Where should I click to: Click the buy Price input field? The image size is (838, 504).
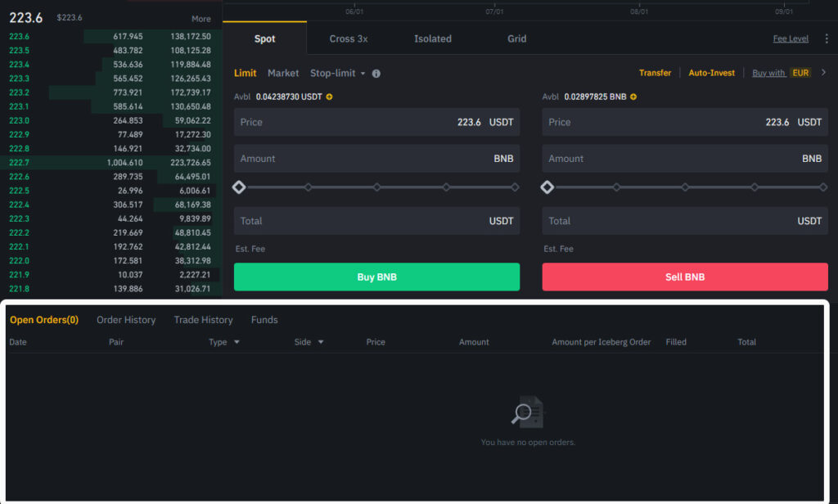(376, 122)
